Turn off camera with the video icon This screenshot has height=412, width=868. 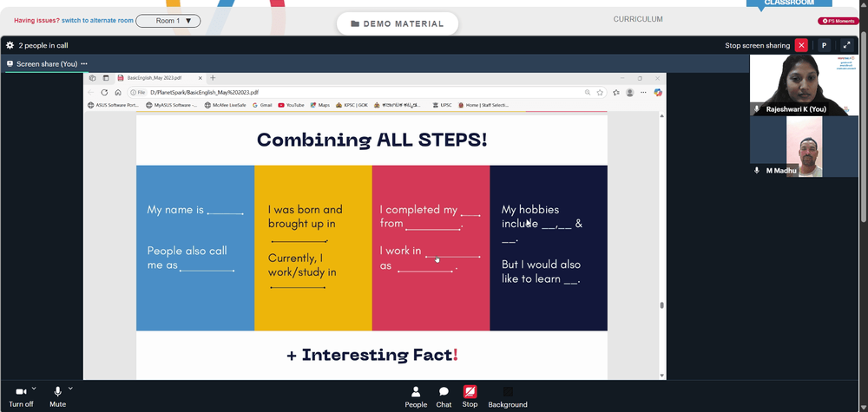pos(21,391)
